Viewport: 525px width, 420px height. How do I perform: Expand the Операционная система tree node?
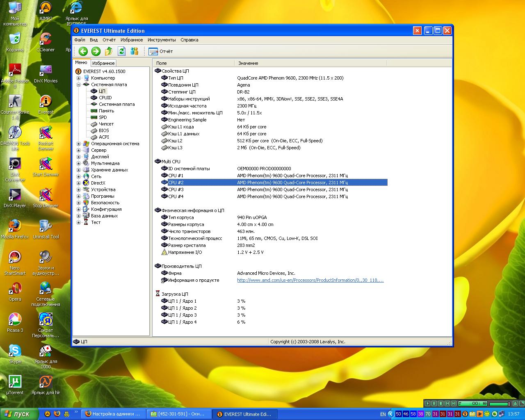coord(78,144)
